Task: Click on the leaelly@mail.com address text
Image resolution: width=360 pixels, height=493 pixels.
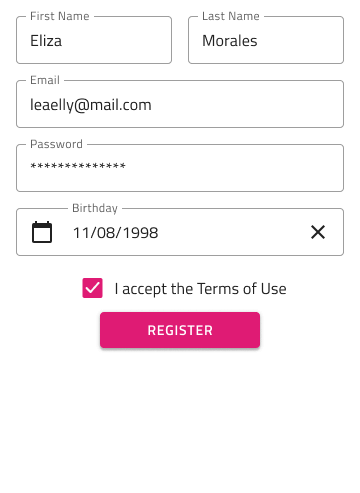Action: click(x=91, y=105)
